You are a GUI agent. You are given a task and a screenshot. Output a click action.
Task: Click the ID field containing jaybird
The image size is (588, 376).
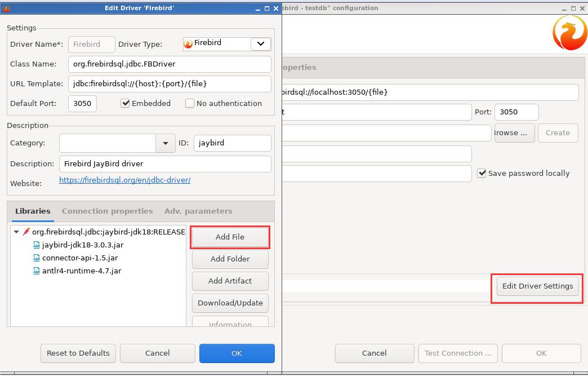click(232, 143)
